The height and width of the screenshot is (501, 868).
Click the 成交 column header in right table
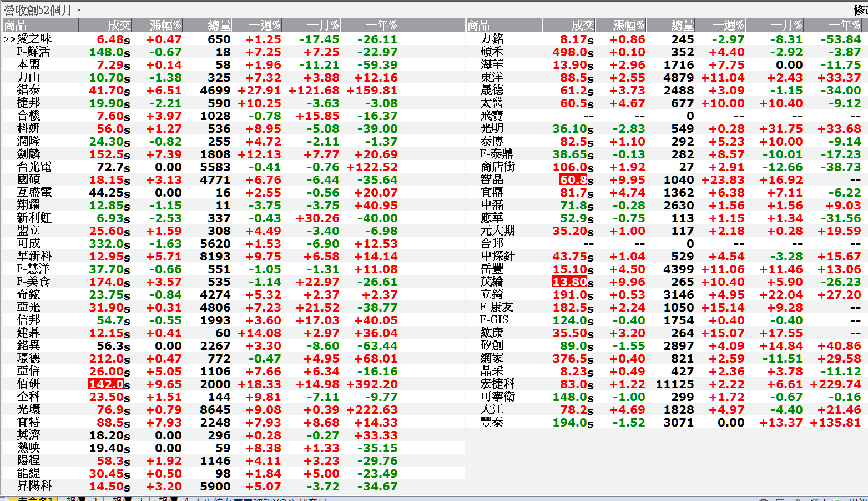(582, 25)
